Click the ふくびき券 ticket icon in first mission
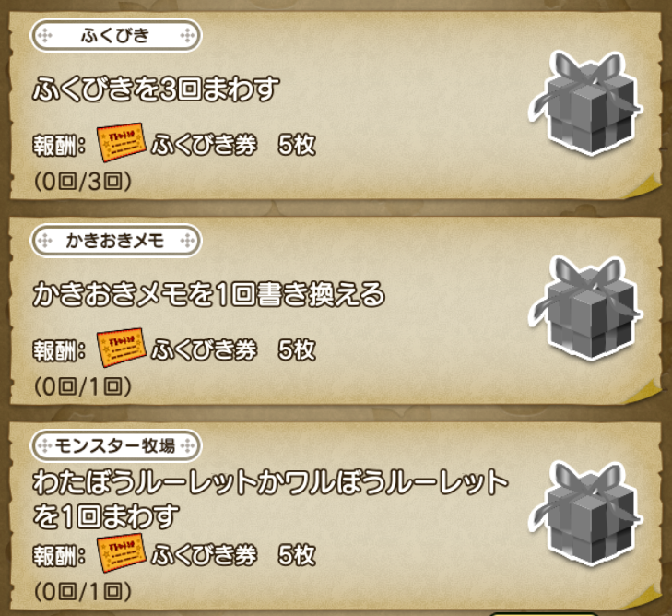This screenshot has width=672, height=616. point(122,143)
